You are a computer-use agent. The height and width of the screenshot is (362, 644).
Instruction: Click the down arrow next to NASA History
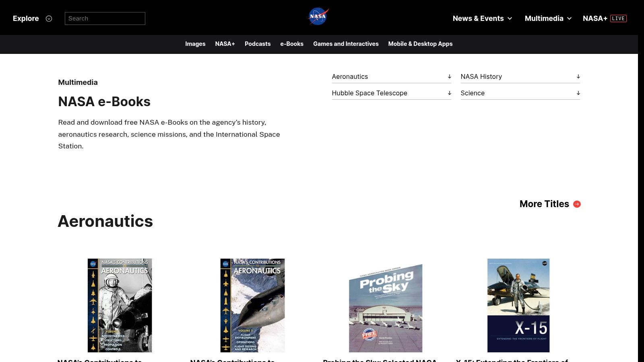pos(578,76)
